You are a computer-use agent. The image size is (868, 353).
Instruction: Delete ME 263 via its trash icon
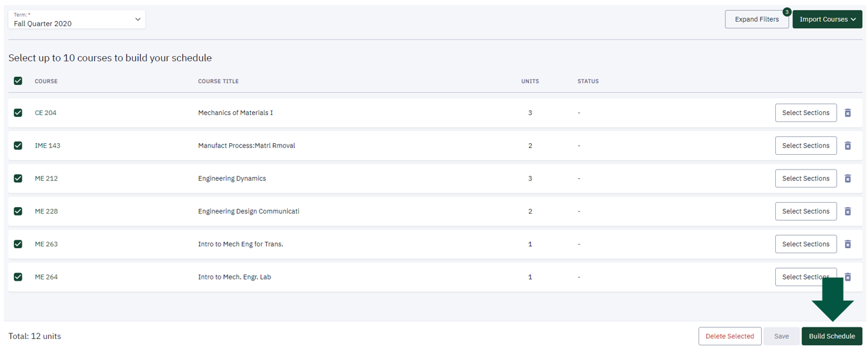click(x=848, y=244)
